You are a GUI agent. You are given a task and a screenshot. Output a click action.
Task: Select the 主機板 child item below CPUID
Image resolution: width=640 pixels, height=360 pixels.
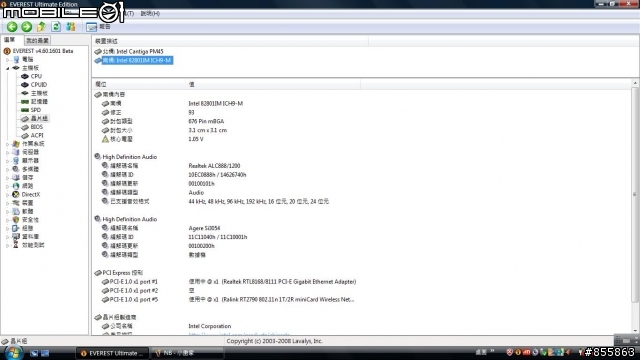[x=39, y=93]
